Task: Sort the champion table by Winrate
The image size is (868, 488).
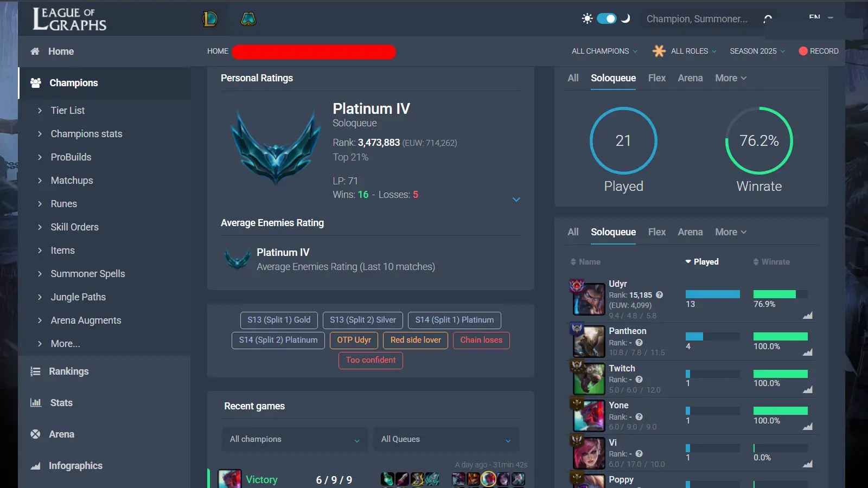Action: pos(771,262)
